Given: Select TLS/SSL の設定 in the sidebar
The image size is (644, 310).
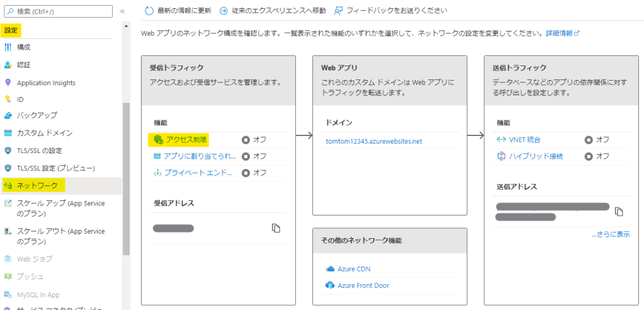Looking at the screenshot, I should click(x=40, y=151).
